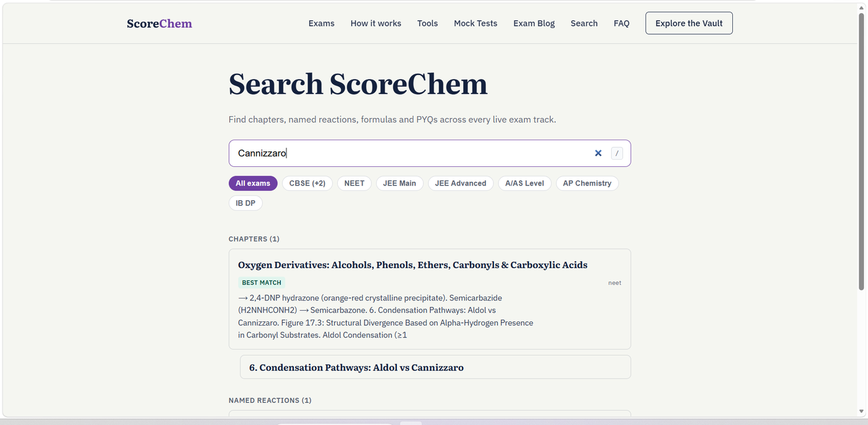868x425 pixels.
Task: Toggle the JEE Main filter
Action: (x=400, y=183)
